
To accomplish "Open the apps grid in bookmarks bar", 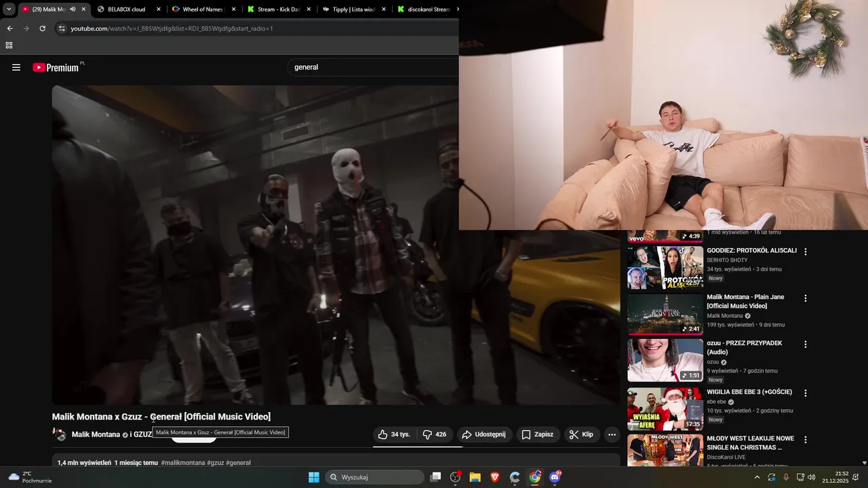I will [9, 45].
